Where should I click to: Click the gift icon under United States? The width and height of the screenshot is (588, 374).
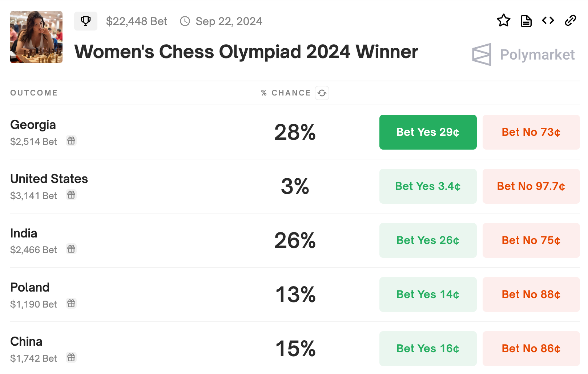(x=71, y=195)
